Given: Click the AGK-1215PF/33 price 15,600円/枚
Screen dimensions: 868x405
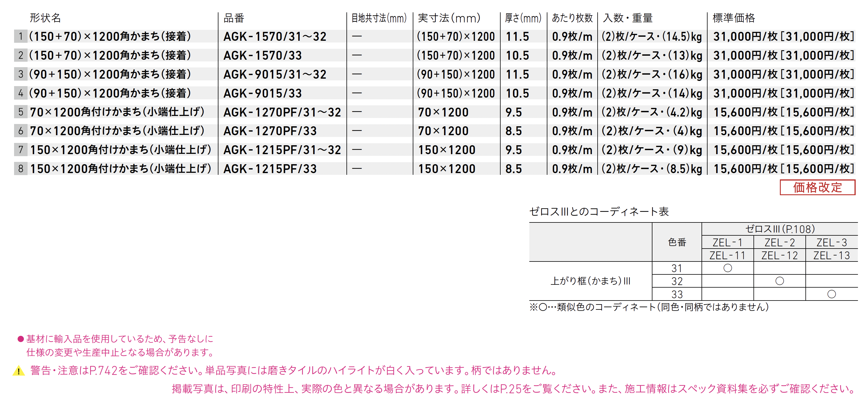Looking at the screenshot, I should [x=745, y=168].
